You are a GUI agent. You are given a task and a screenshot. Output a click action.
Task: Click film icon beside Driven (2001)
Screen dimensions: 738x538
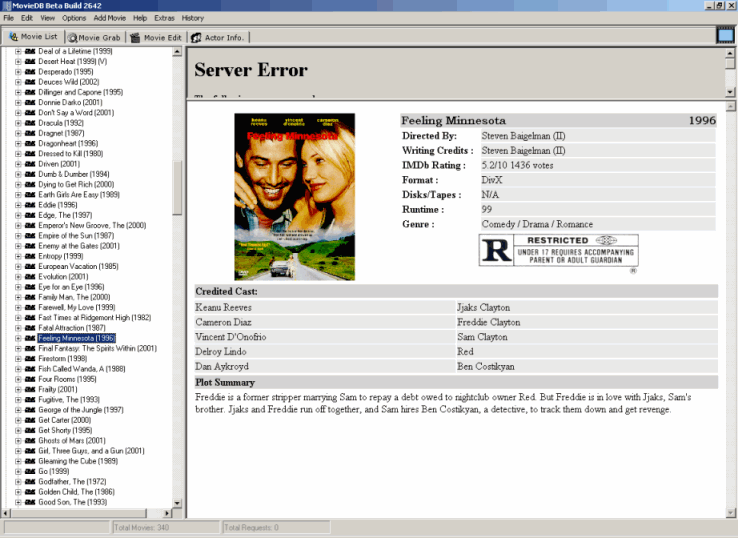(30, 164)
